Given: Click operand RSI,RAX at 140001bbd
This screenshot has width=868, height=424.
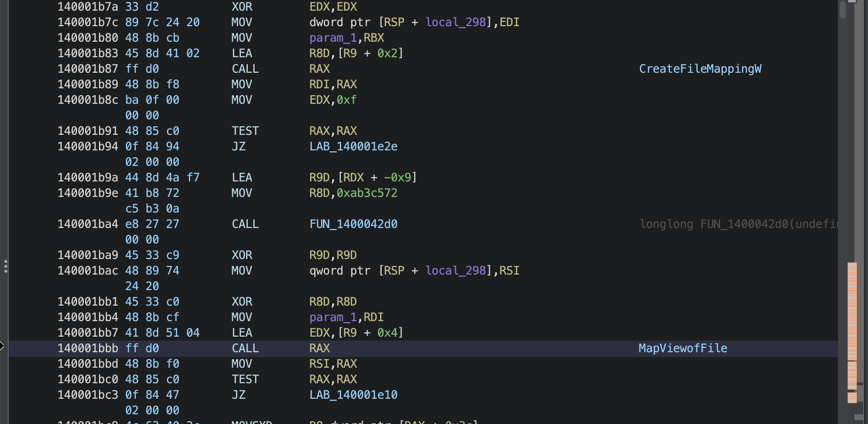Looking at the screenshot, I should point(333,364).
